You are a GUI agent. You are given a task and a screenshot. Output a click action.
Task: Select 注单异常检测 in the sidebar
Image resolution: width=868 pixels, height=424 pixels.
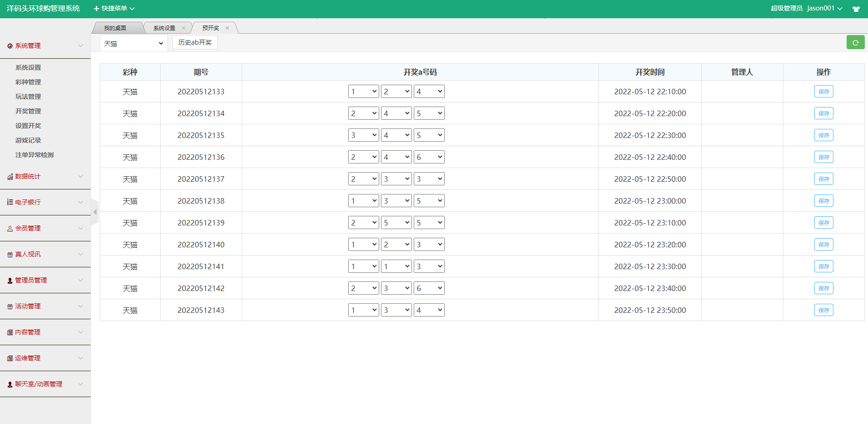click(x=35, y=155)
